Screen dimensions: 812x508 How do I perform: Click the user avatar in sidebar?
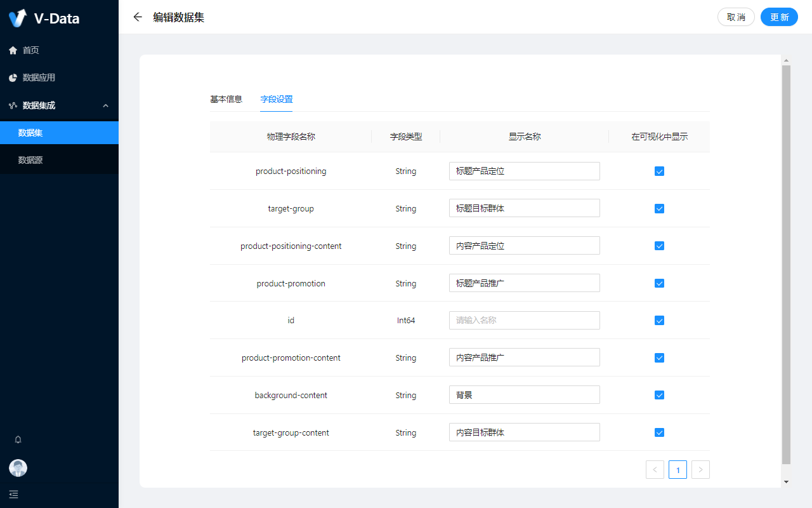(x=18, y=468)
